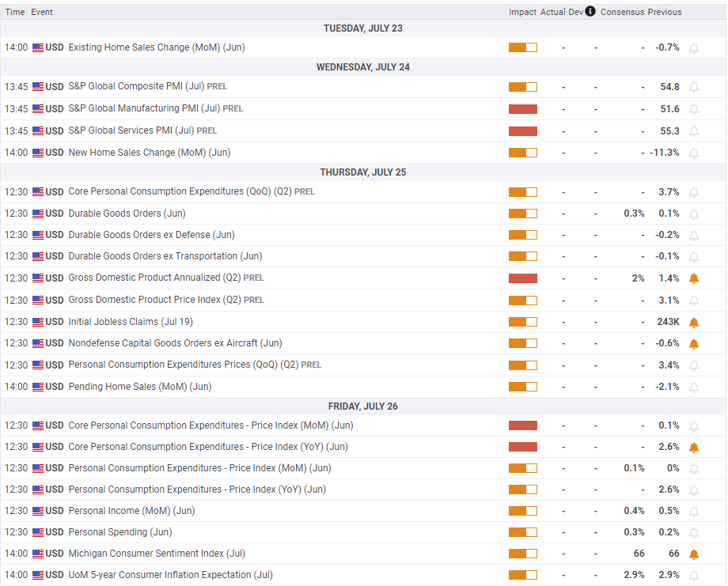
Task: Toggle bell for Core PCE Price Index (YoY)
Action: [694, 448]
